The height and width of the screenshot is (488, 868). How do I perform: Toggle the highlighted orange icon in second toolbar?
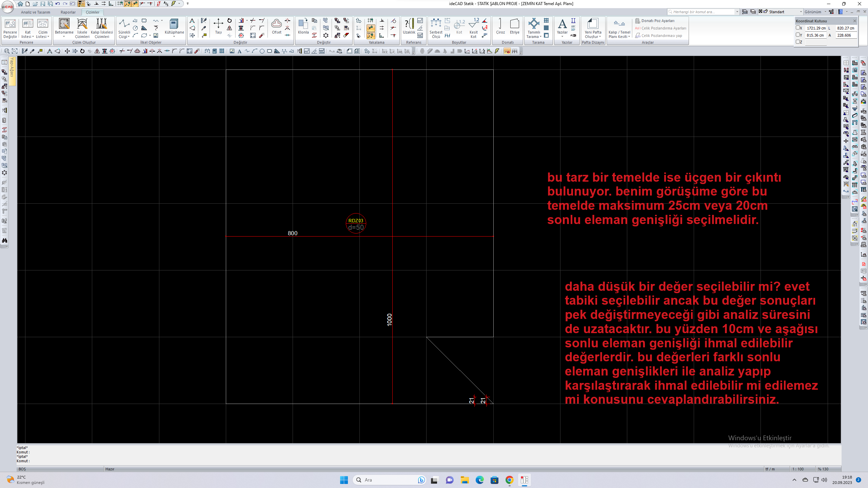coord(507,51)
